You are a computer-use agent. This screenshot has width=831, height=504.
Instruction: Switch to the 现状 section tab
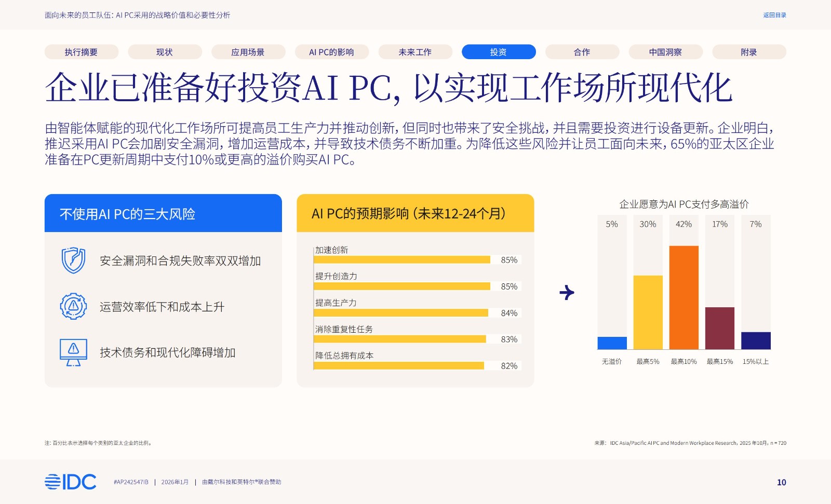pos(165,52)
